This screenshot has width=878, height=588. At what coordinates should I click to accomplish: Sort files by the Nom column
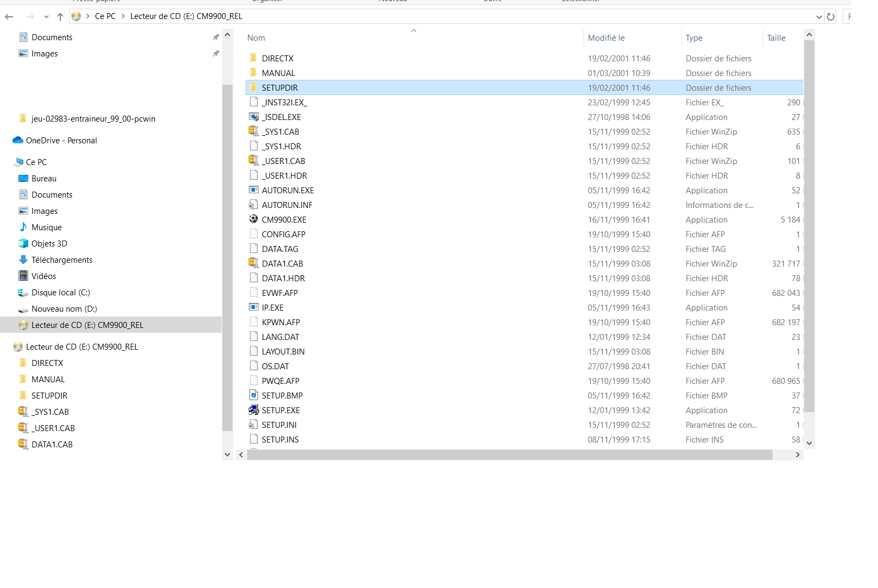(256, 38)
